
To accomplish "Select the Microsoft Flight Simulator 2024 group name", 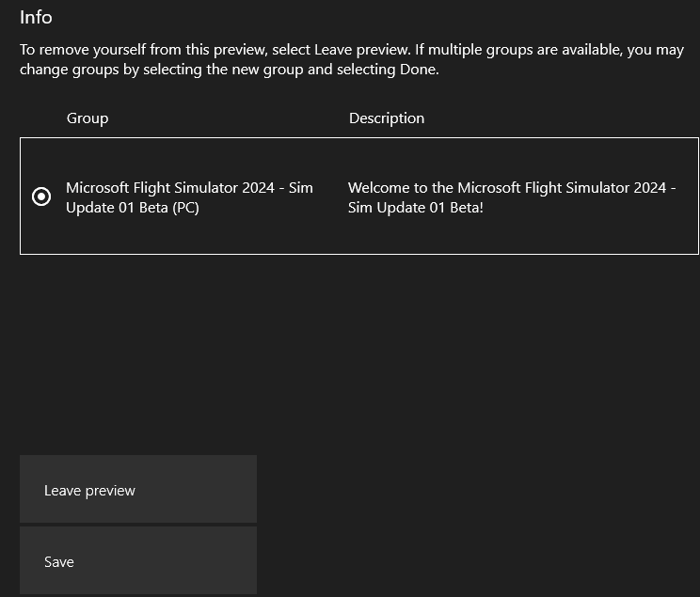I will [x=189, y=197].
